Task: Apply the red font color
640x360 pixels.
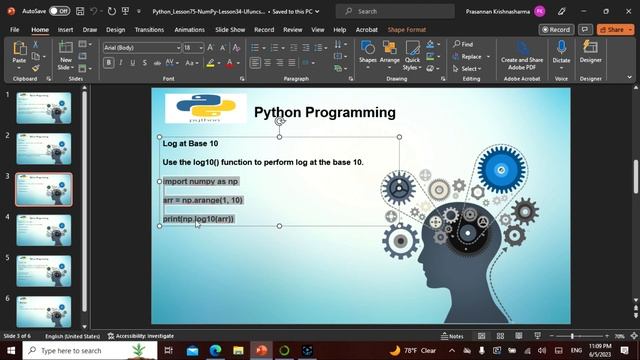Action: click(229, 63)
